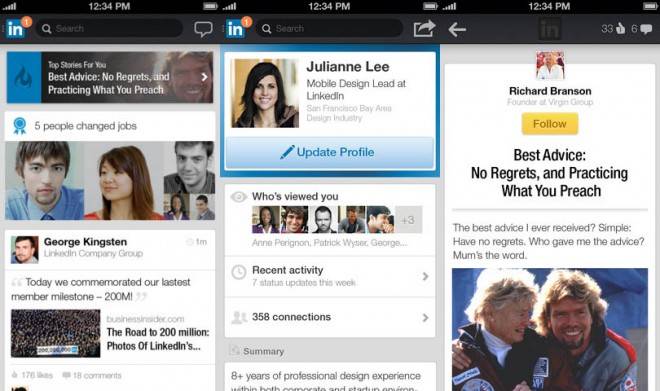Screen dimensions: 660x391
Task: Tap the LinkedIn logo on the profile screen
Action: pos(235,29)
